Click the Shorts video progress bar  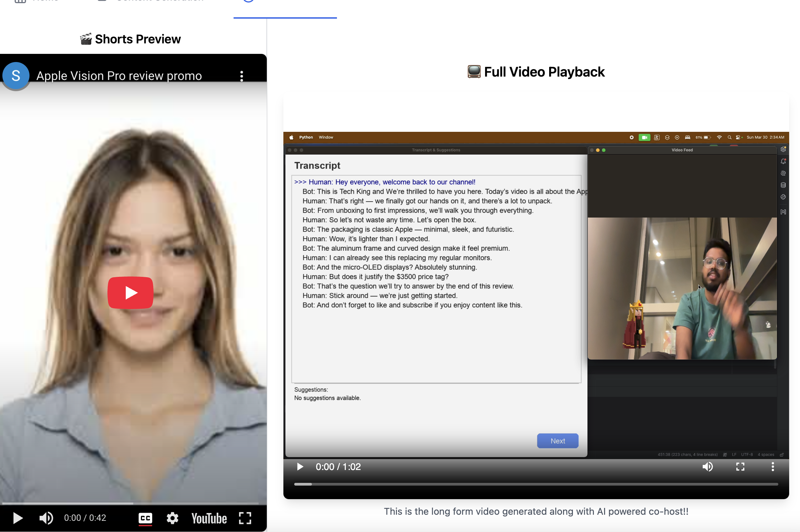click(x=130, y=503)
